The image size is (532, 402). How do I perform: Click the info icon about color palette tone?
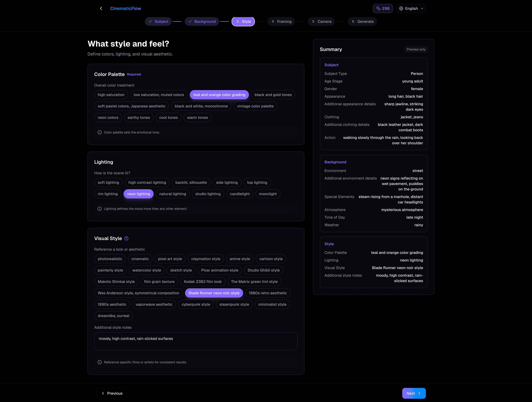pos(100,132)
